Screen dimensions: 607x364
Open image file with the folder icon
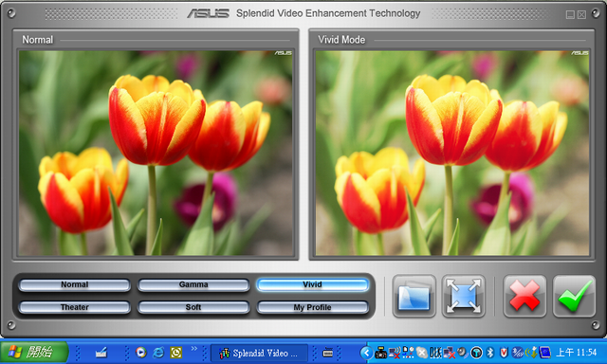(x=414, y=297)
